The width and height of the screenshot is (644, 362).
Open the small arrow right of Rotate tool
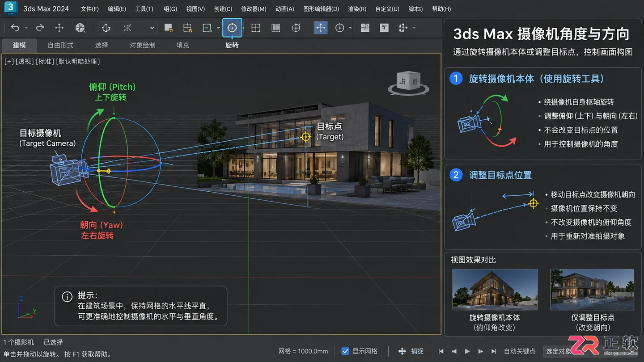coord(244,28)
